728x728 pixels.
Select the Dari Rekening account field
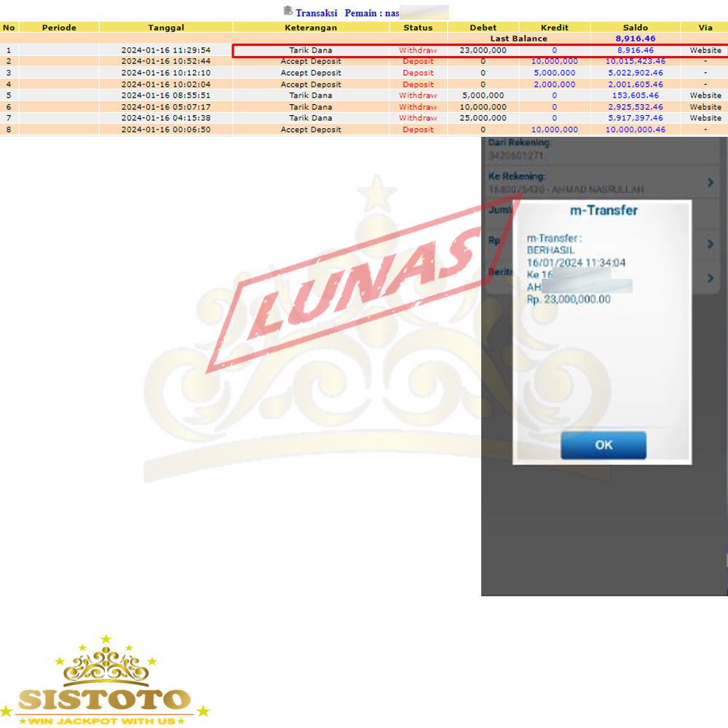(x=521, y=149)
